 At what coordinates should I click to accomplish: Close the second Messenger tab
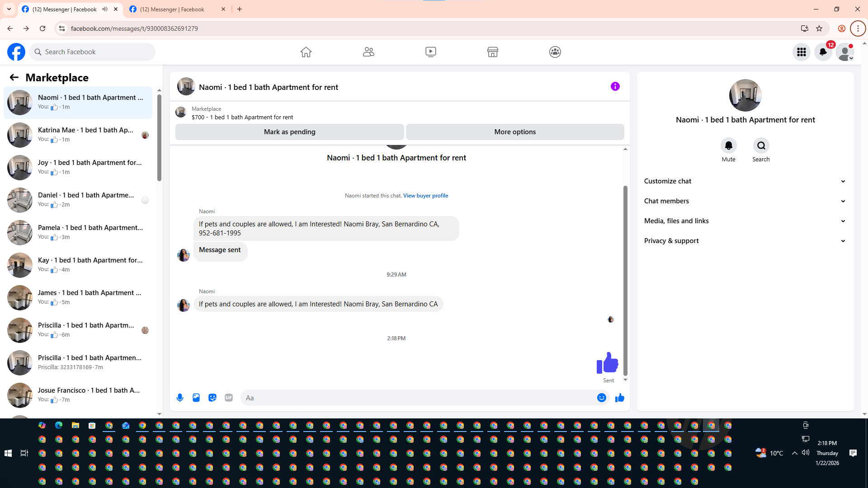point(223,9)
